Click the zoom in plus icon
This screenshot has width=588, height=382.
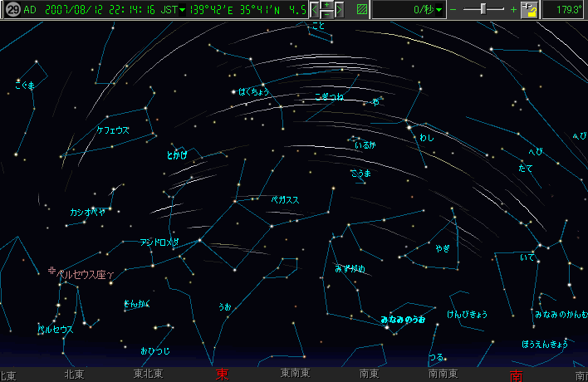(513, 10)
